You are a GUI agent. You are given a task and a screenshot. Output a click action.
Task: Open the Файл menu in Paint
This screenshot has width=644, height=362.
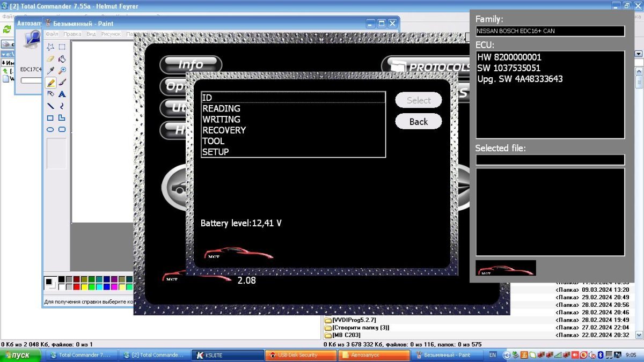pos(52,34)
